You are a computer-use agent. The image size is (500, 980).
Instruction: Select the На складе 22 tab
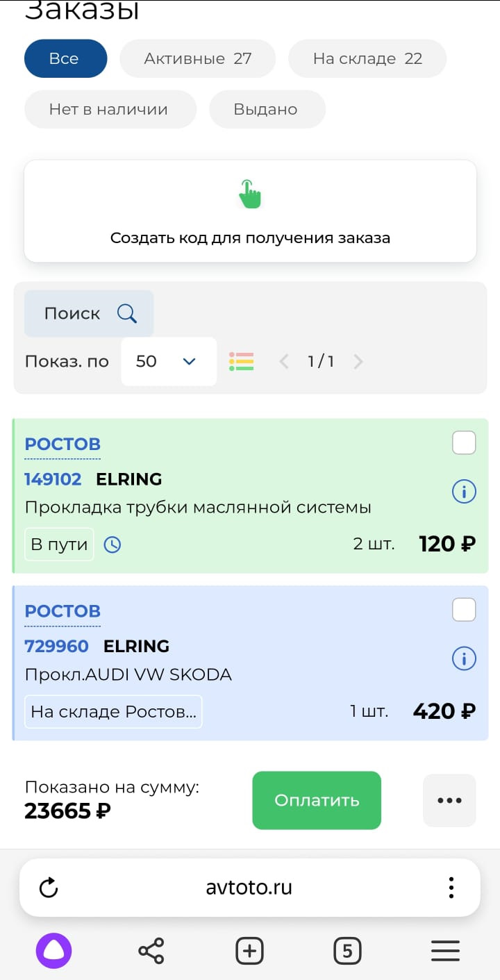tap(367, 59)
